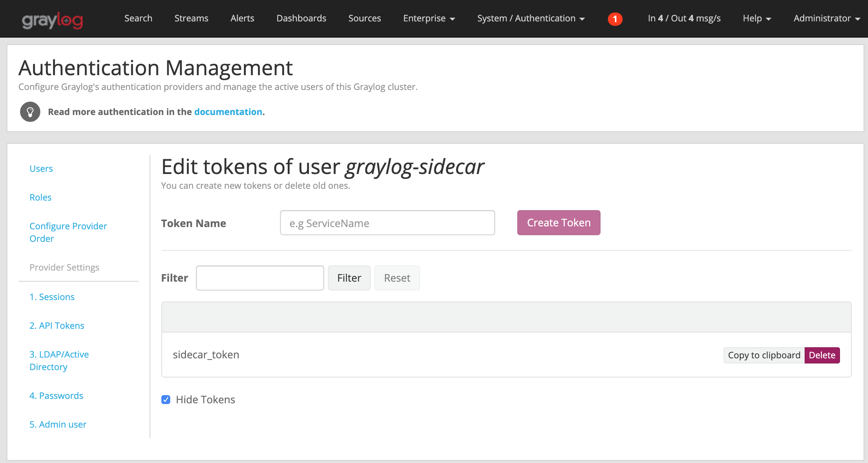
Task: Apply the Filter button
Action: (x=349, y=278)
